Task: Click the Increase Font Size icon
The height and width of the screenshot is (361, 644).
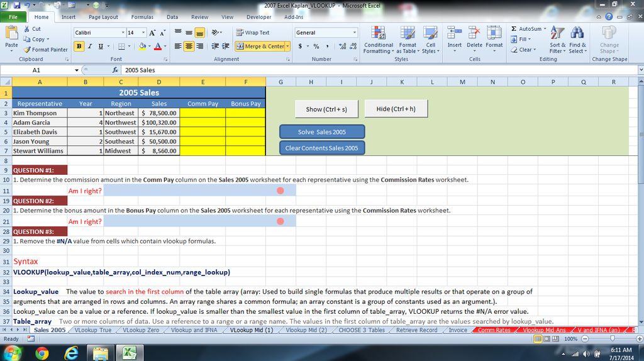Action: [x=153, y=33]
